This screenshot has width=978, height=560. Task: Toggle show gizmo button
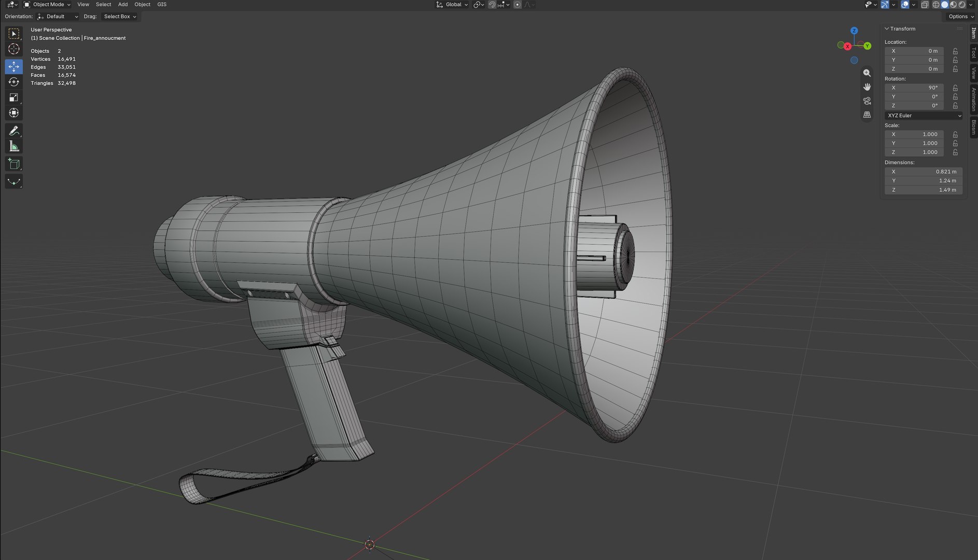point(885,5)
